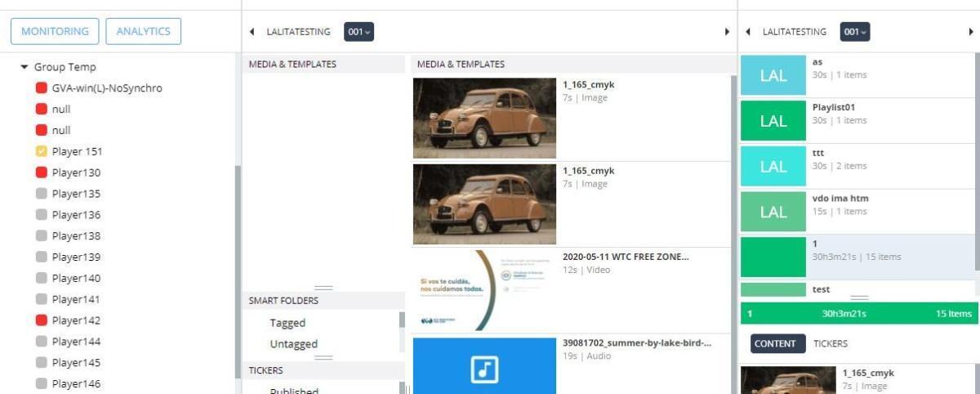
Task: Click the LAL tile of vdo ima htm
Action: click(773, 212)
